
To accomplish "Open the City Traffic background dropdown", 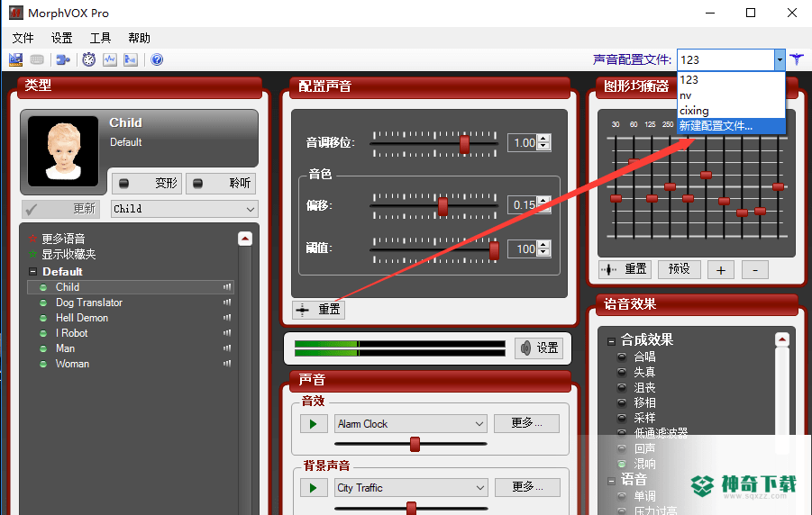I will [x=411, y=488].
